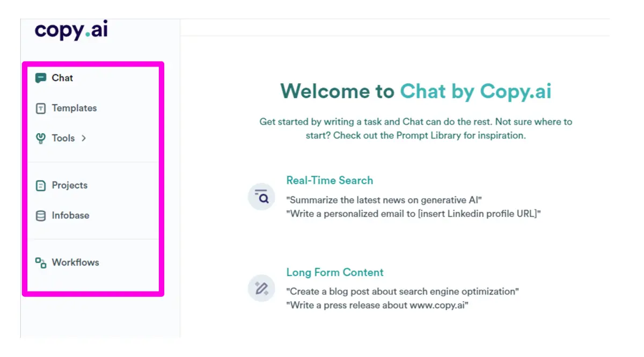Screen dimensions: 644x357
Task: Open the Infobase section label
Action: (x=70, y=215)
